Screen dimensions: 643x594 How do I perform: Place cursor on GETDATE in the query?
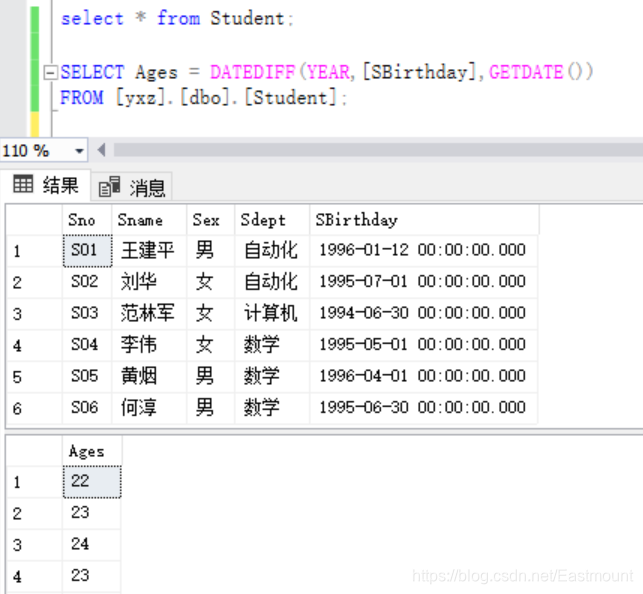[526, 73]
